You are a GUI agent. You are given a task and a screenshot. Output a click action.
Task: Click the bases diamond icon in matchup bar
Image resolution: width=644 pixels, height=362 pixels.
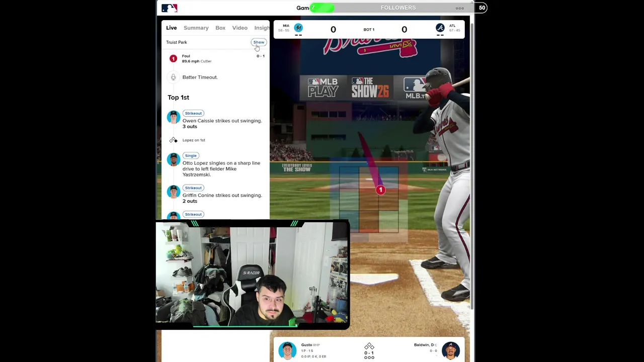(x=369, y=346)
